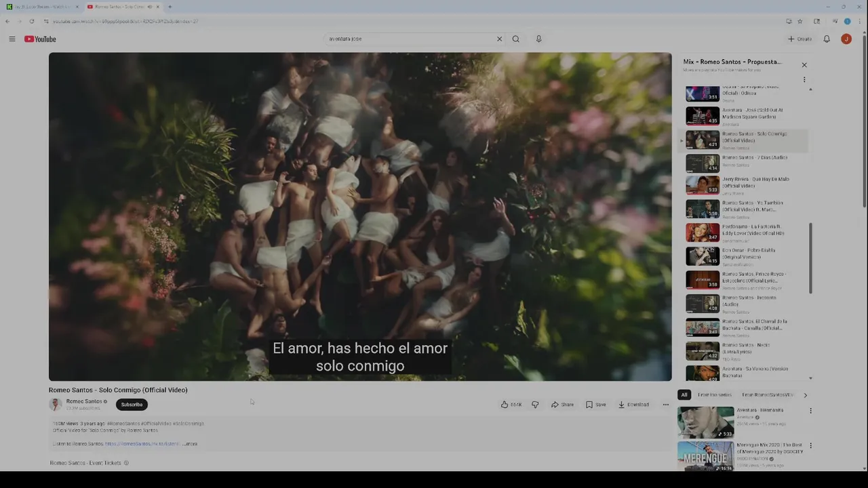Subscribe to Romeo Santos channel
Viewport: 868px width, 488px height.
pyautogui.click(x=132, y=405)
